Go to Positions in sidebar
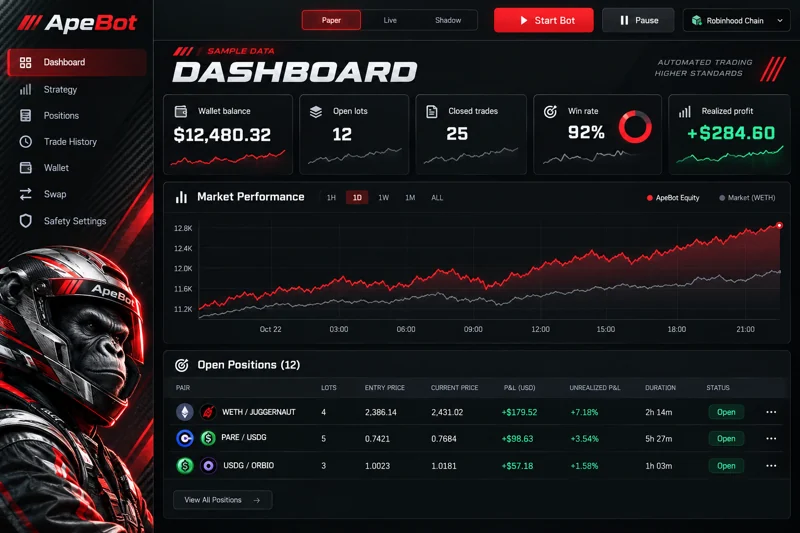This screenshot has height=533, width=800. point(61,115)
